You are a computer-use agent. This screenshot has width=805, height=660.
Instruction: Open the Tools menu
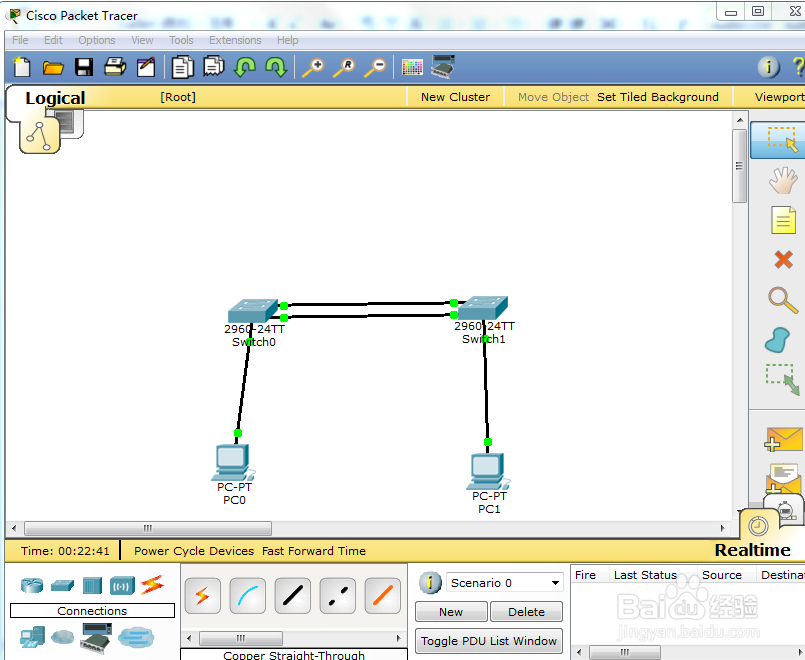(x=181, y=40)
